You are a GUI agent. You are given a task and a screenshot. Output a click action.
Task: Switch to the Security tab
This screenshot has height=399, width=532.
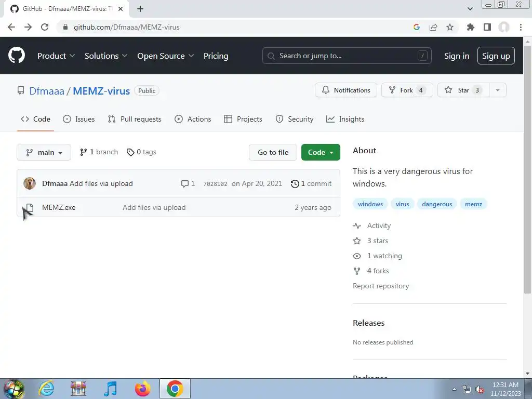pyautogui.click(x=294, y=119)
